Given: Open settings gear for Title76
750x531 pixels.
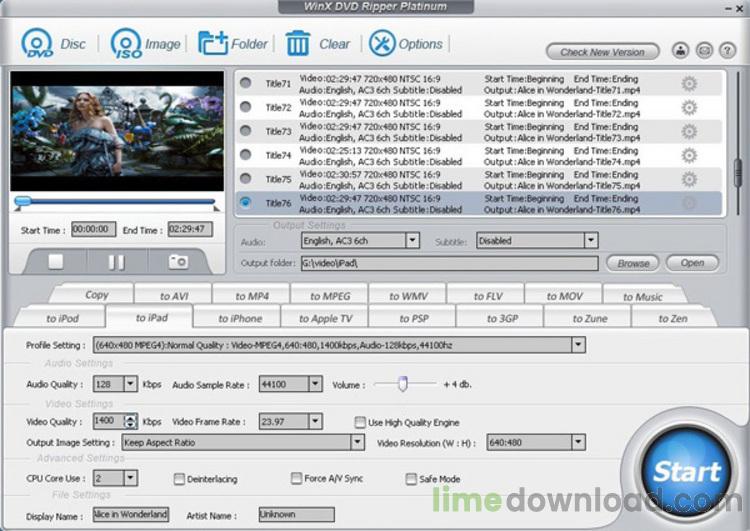Looking at the screenshot, I should pyautogui.click(x=689, y=203).
